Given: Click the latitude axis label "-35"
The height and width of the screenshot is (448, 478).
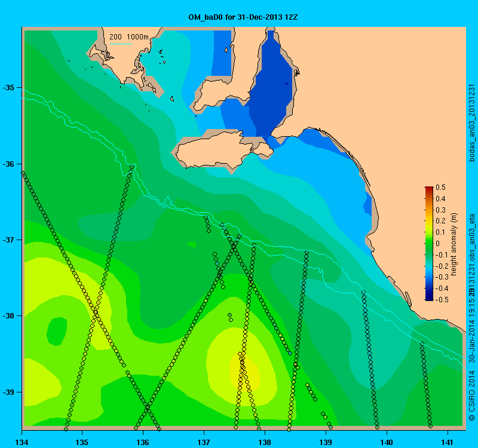Looking at the screenshot, I should click(x=8, y=88).
